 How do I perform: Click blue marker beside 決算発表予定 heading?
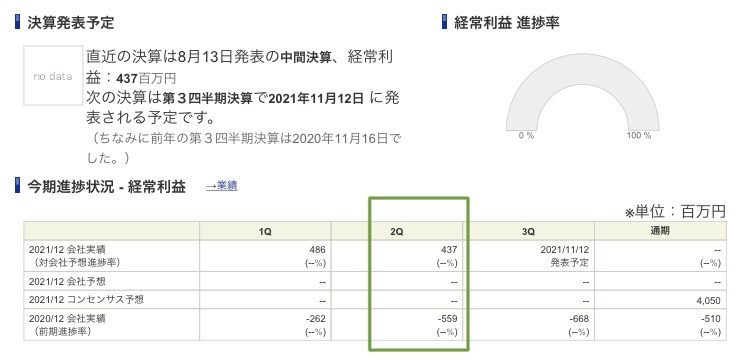coord(18,22)
